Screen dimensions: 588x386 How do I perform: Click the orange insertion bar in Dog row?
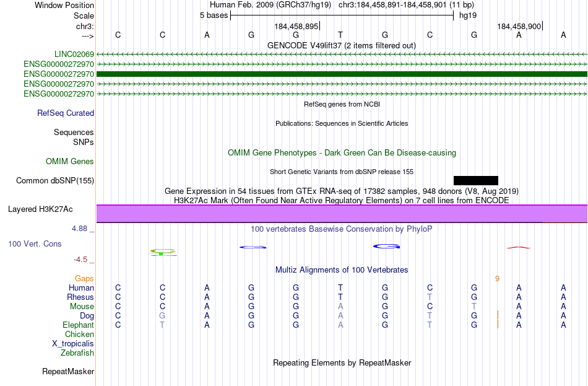pos(498,315)
